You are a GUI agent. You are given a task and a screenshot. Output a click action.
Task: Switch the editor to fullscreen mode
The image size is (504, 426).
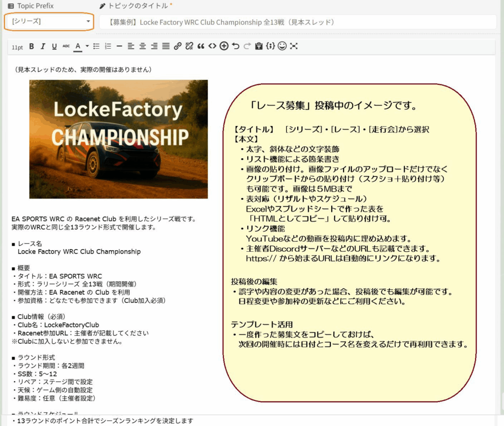tap(294, 46)
